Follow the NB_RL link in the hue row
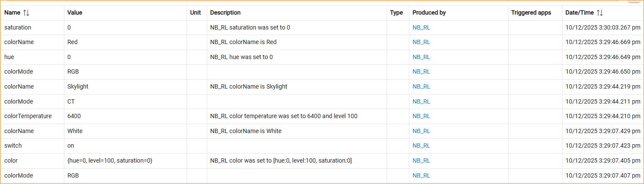 coord(421,57)
